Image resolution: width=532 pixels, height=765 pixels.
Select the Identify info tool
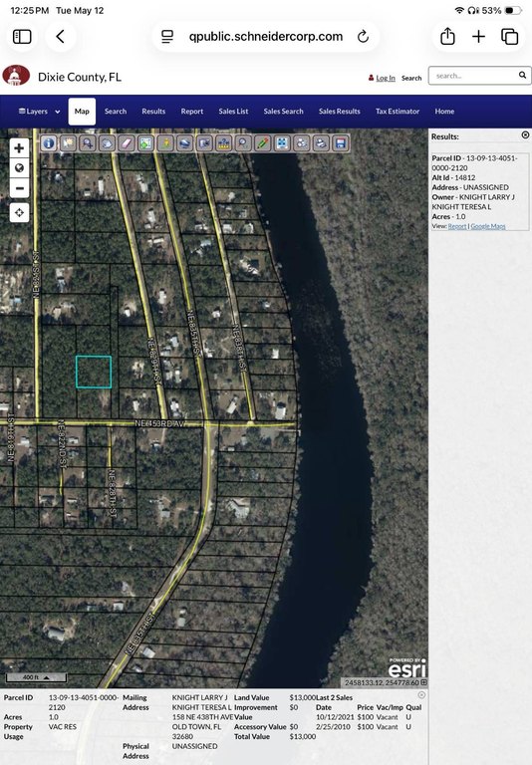click(49, 143)
